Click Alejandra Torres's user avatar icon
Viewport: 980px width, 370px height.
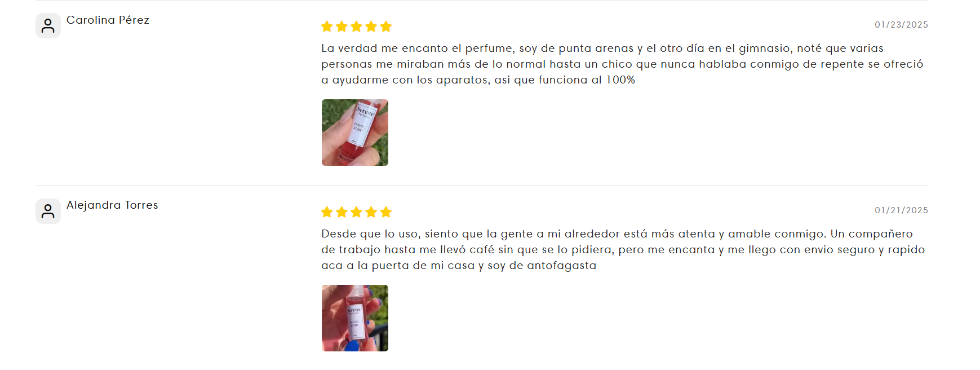48,211
